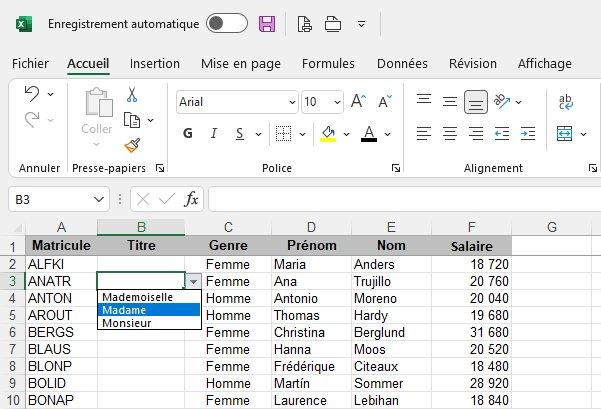Click the Name Box showing B3

pos(59,199)
